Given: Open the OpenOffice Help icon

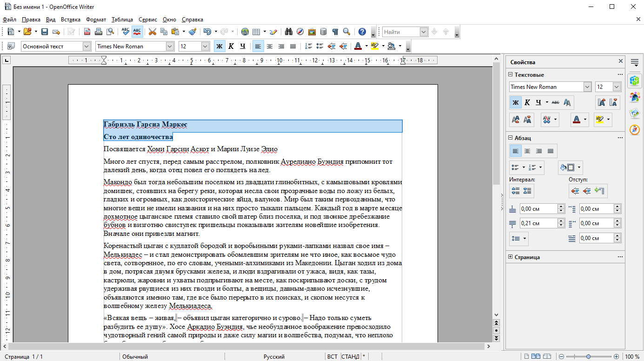Looking at the screenshot, I should (x=362, y=32).
